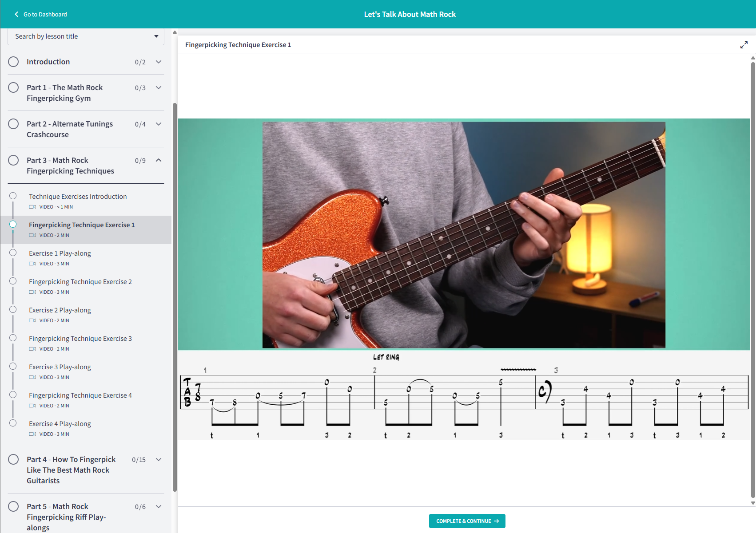Toggle completion circle for Fingerpicking Technique Exercise 4
This screenshot has height=533, width=756.
[x=13, y=395]
